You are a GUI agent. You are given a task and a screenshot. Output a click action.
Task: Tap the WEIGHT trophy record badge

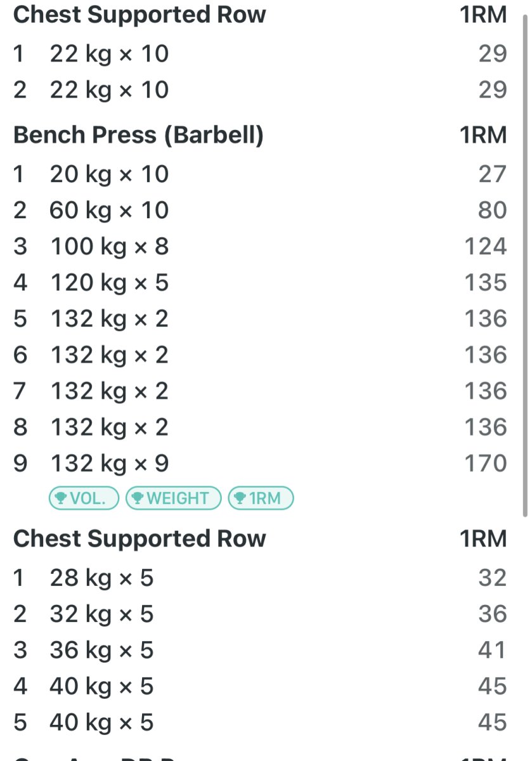[174, 498]
